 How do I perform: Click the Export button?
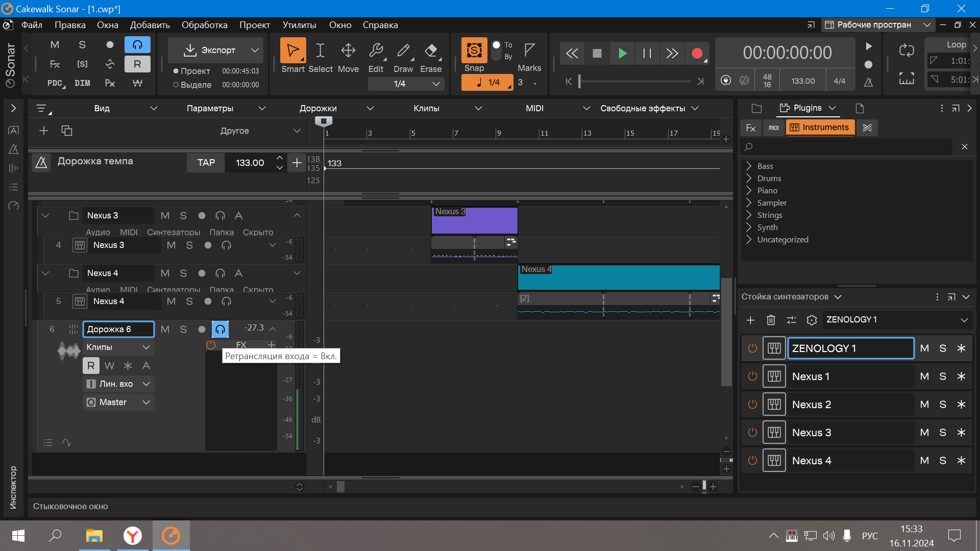click(x=209, y=50)
